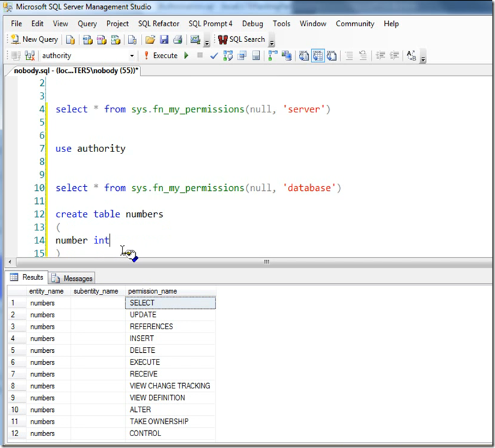
Task: Toggle Include Client Statistics
Action: [287, 56]
